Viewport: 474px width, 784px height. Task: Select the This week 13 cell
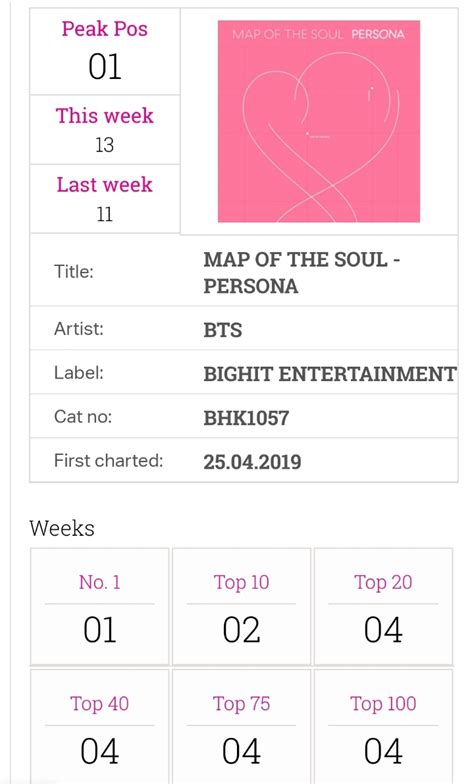[104, 130]
